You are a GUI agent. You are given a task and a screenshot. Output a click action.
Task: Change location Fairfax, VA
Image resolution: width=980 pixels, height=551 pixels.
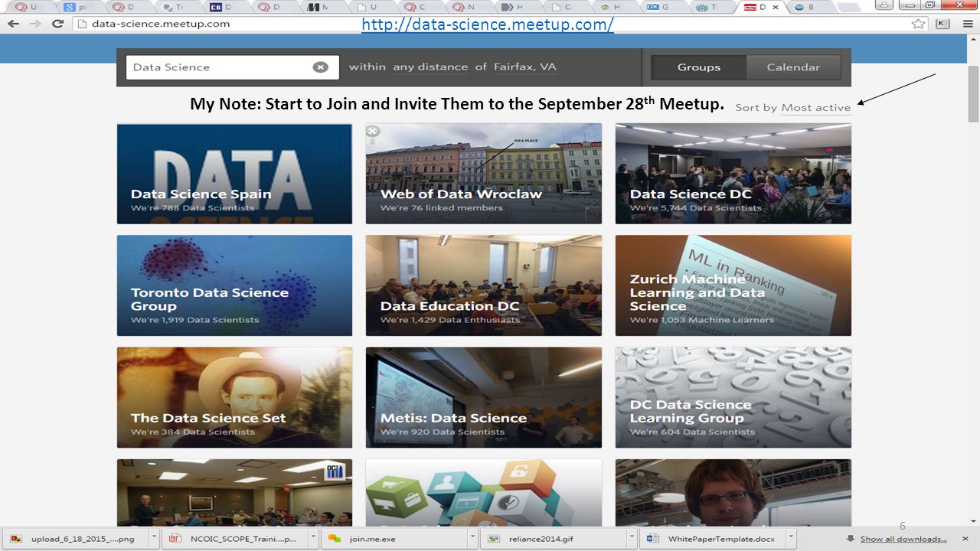click(524, 67)
